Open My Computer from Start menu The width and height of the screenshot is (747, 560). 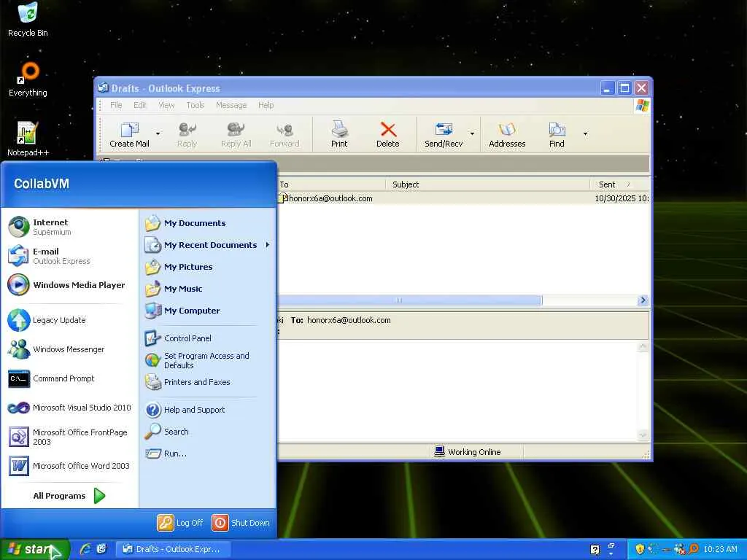[x=206, y=311]
